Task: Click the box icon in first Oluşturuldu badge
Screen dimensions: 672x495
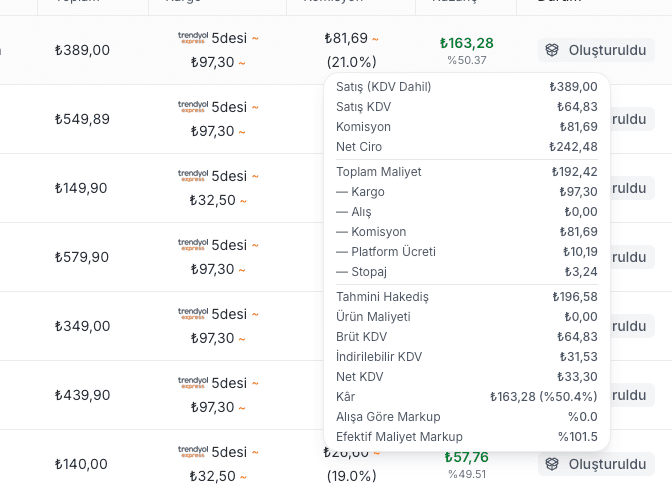Action: (x=552, y=50)
